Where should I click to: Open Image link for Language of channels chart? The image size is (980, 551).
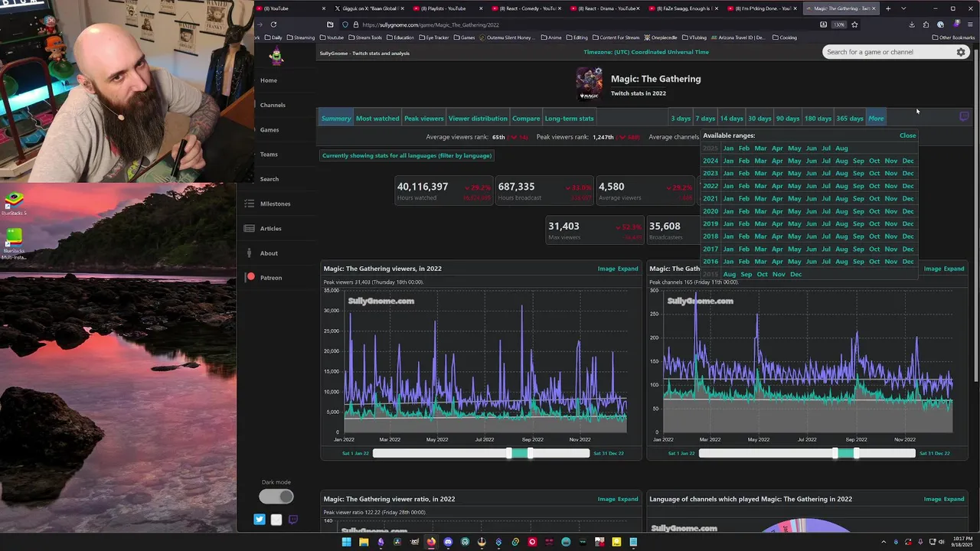932,499
